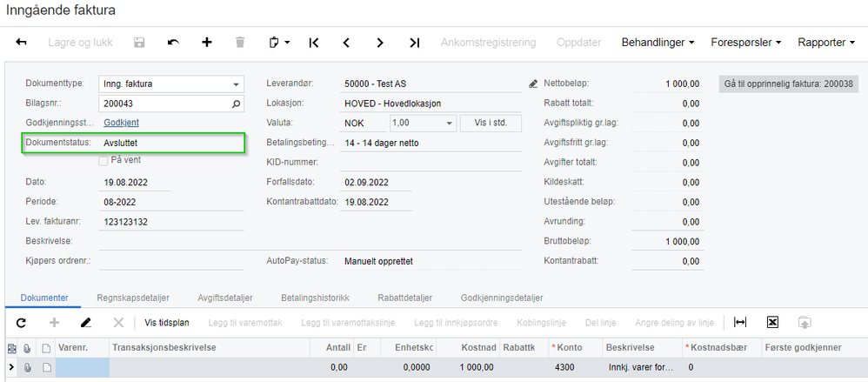
Task: Click the trash delete icon
Action: pos(240,42)
